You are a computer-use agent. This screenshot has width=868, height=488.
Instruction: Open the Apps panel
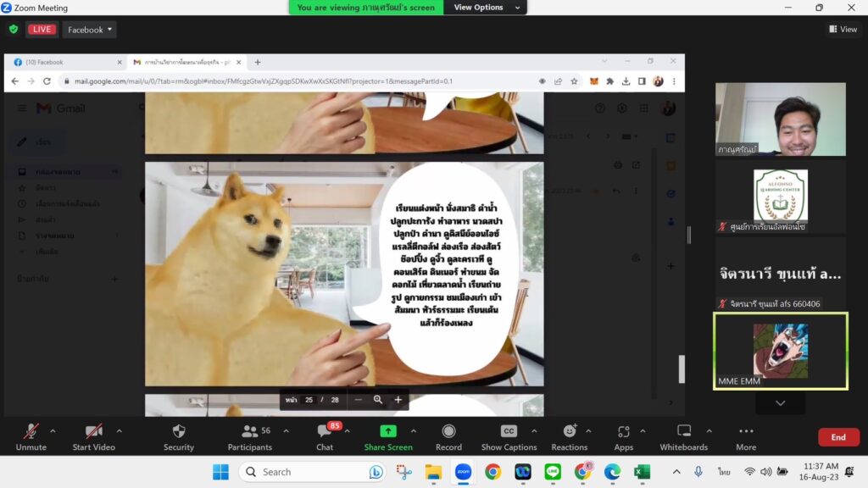pyautogui.click(x=624, y=431)
